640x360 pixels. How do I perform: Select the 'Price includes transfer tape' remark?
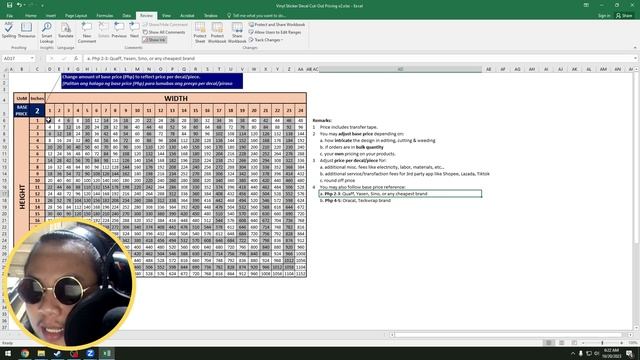coord(349,127)
